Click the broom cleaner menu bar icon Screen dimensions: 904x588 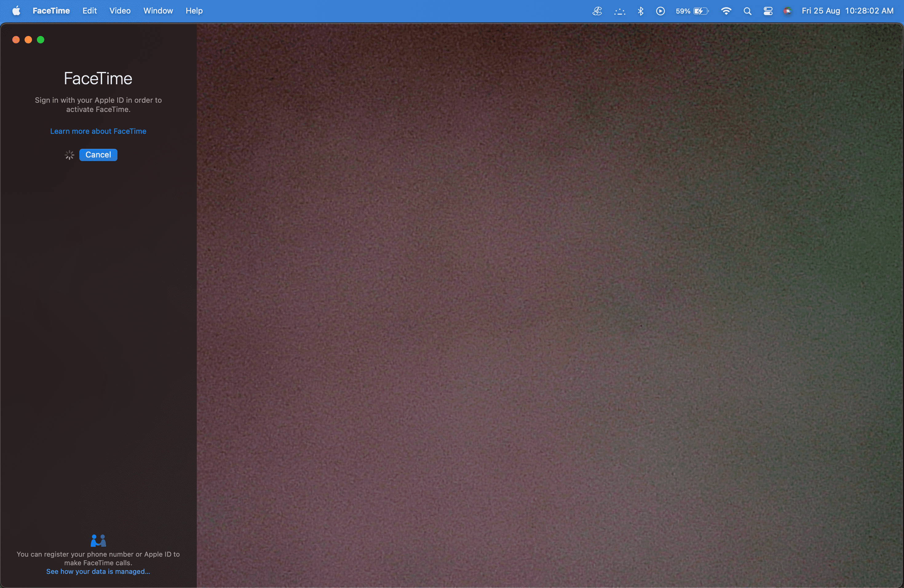(597, 11)
